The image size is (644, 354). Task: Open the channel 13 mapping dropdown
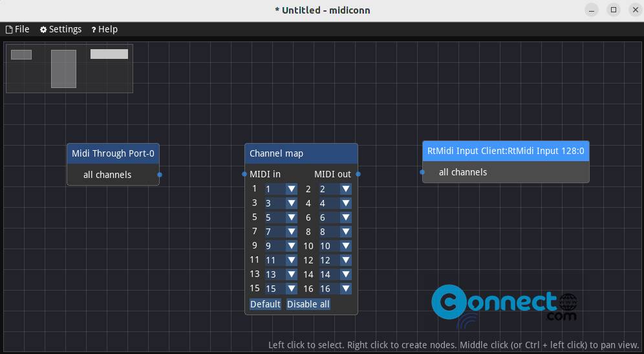point(281,274)
